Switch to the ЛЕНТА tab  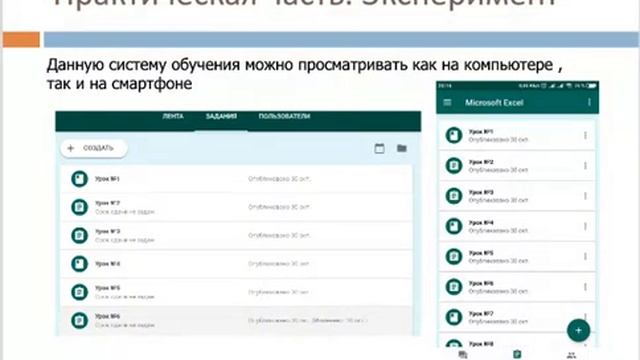click(173, 116)
